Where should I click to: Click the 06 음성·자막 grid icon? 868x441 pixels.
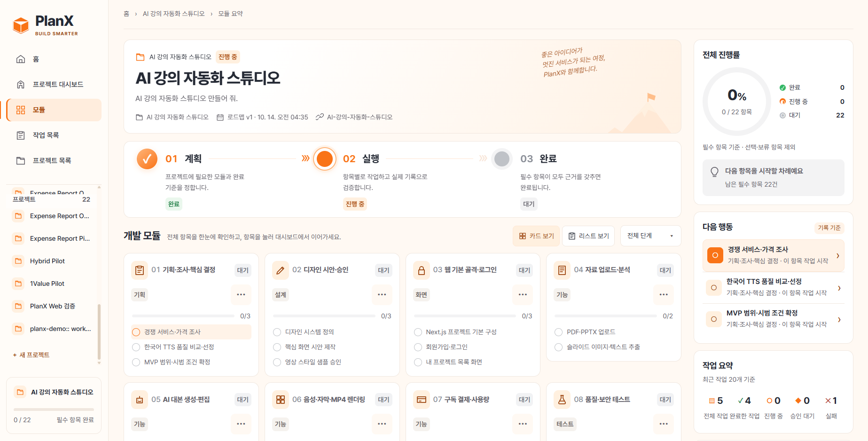pos(281,400)
